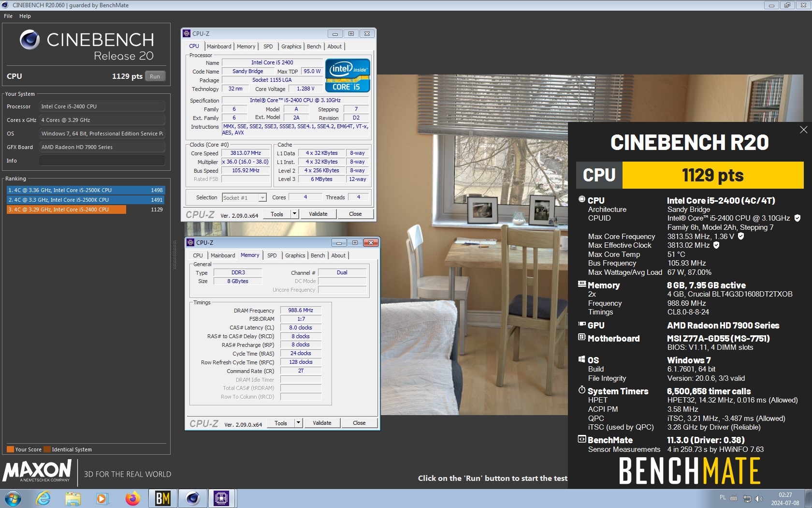Click the yellow 1129 pts score banner
Viewport: 812px width, 508px height.
713,175
